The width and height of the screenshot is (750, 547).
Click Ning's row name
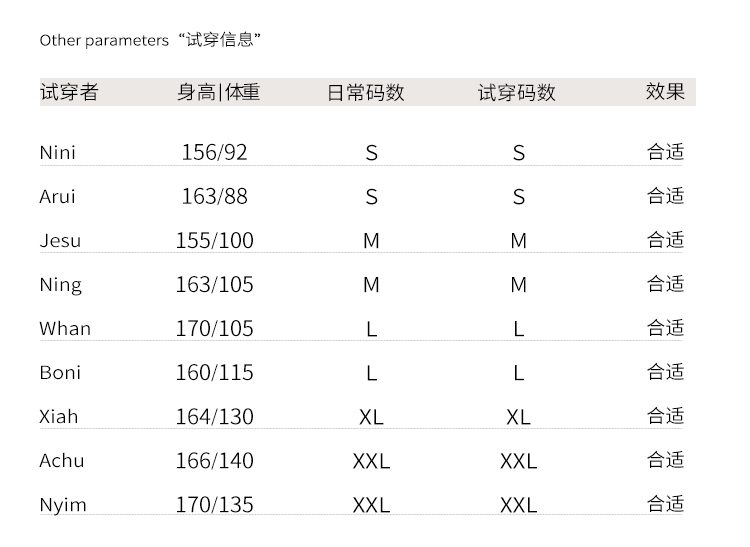pyautogui.click(x=61, y=285)
